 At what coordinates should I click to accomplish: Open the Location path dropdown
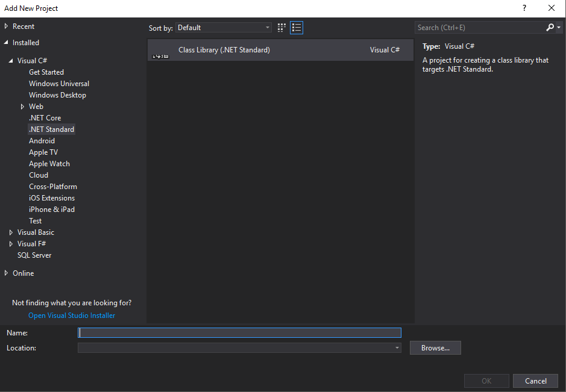click(x=397, y=348)
